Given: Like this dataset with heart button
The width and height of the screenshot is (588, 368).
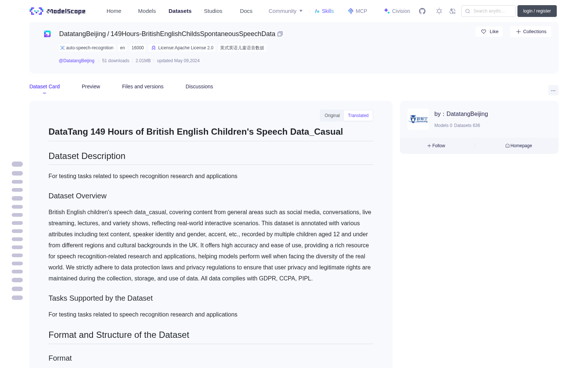Looking at the screenshot, I should [x=489, y=32].
